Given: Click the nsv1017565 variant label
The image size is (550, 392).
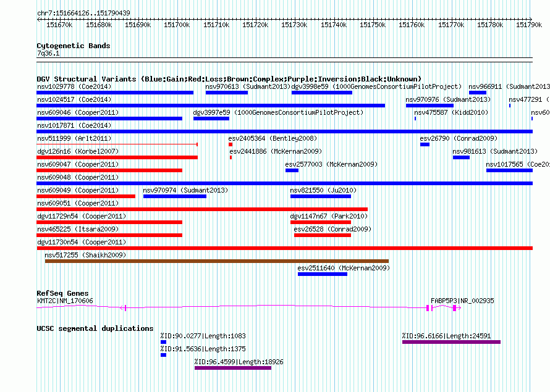Looking at the screenshot, I should coord(518,164).
